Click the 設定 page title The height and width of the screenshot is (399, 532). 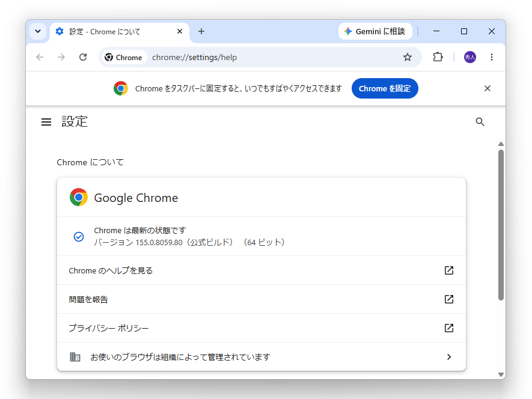tap(75, 121)
